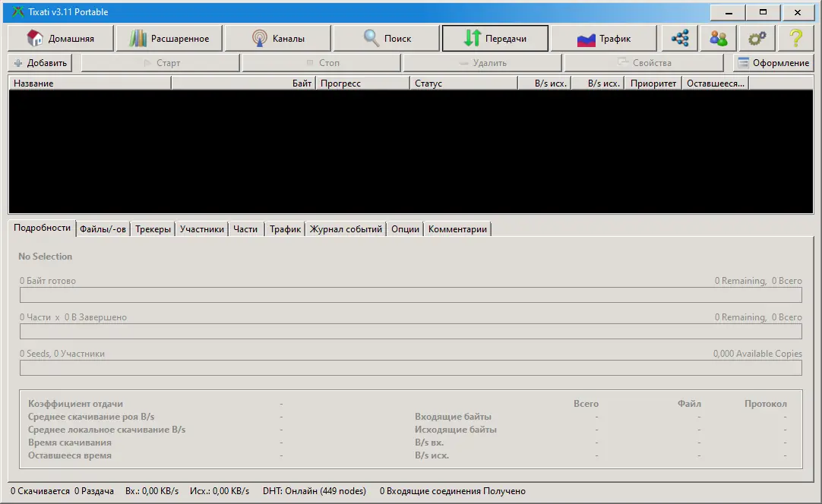Click the seeds availability progress bar
This screenshot has width=822, height=504.
411,368
